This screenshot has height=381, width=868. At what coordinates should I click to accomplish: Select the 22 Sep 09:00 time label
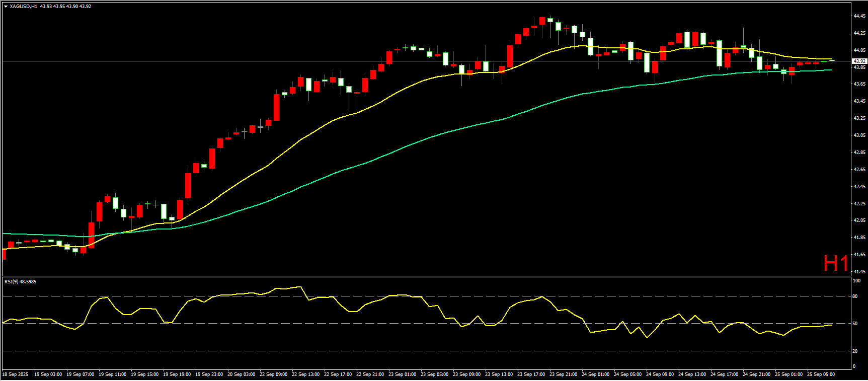point(273,374)
